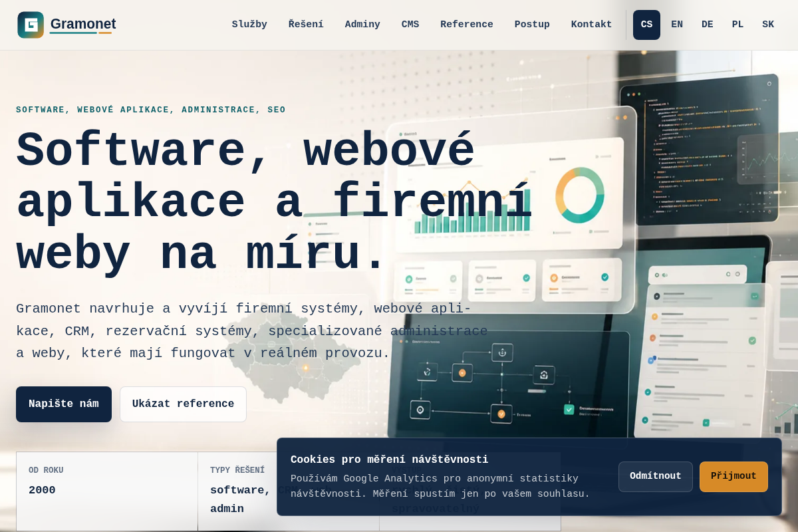Click the "OD ROKU" label
This screenshot has width=798, height=532.
46,471
